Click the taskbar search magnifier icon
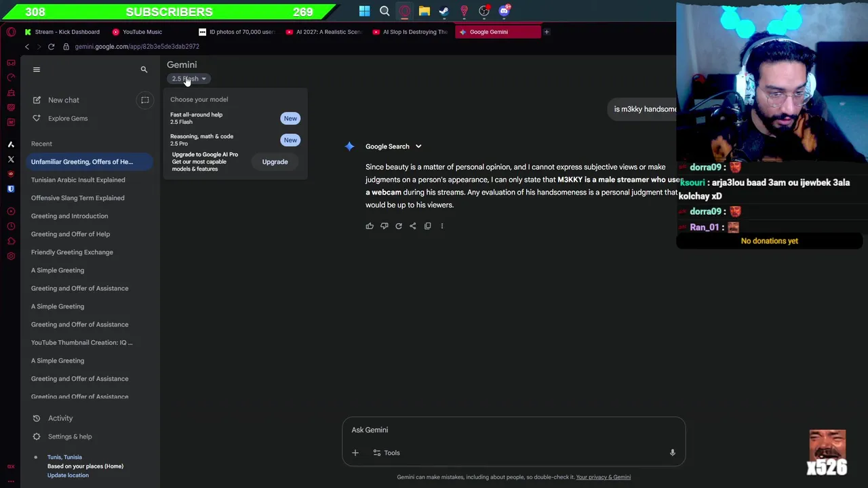The height and width of the screenshot is (488, 868). [384, 11]
